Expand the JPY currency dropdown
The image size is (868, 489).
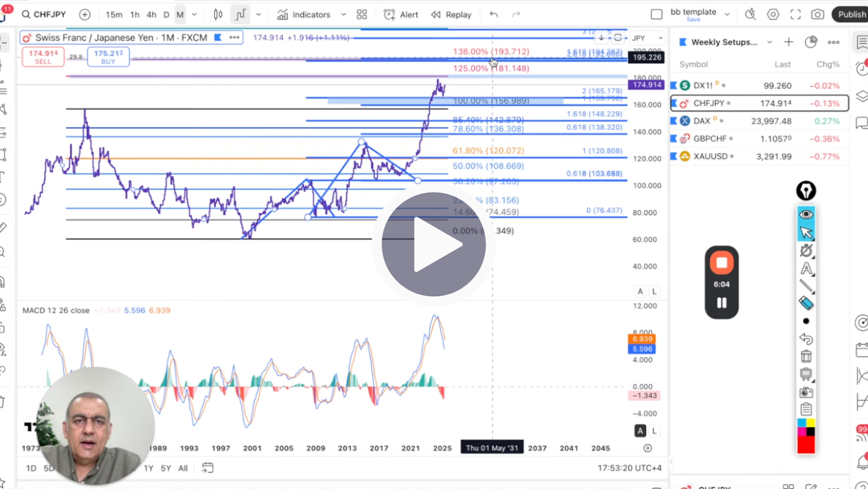[648, 38]
